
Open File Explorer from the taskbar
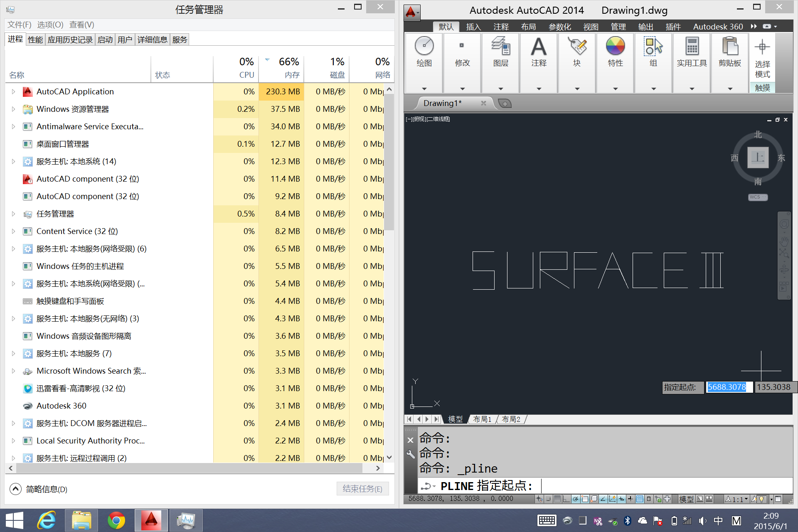tap(81, 520)
